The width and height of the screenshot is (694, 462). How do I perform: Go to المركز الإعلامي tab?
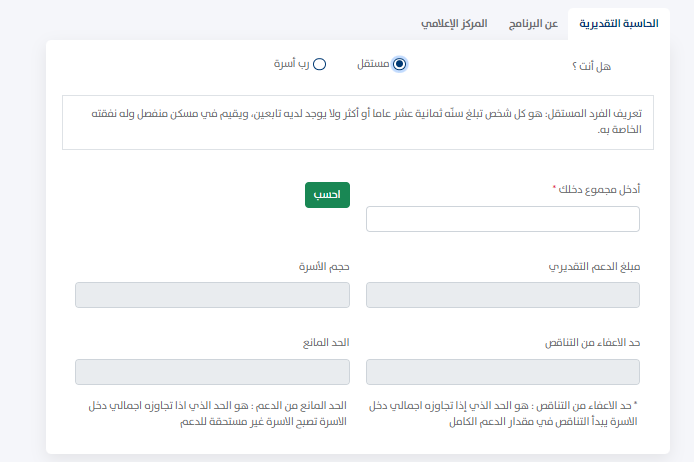click(454, 22)
